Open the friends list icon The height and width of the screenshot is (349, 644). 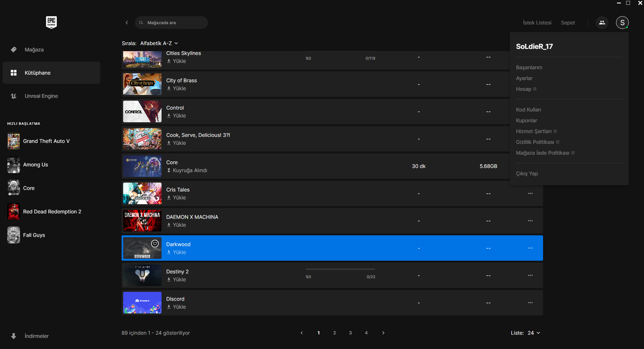click(x=602, y=23)
